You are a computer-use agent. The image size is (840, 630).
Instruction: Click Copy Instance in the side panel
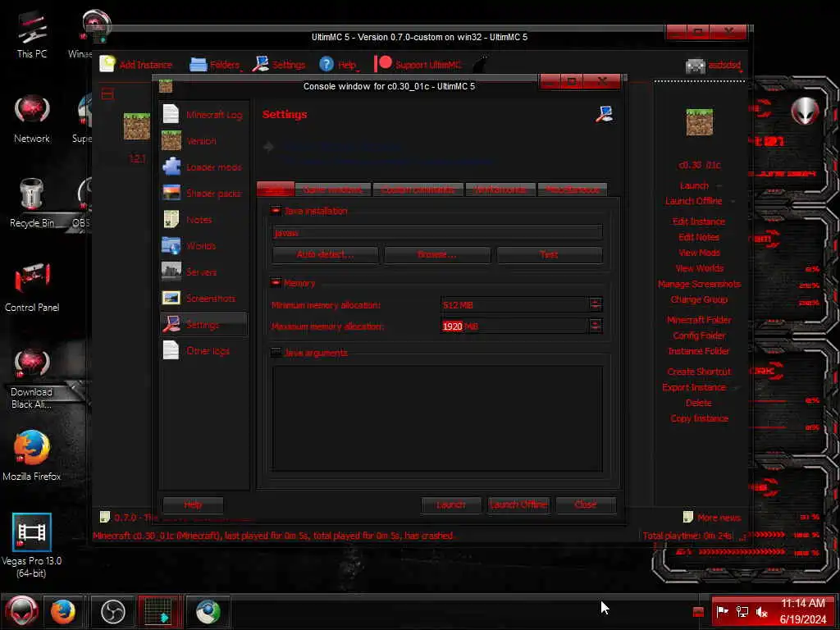pos(699,418)
